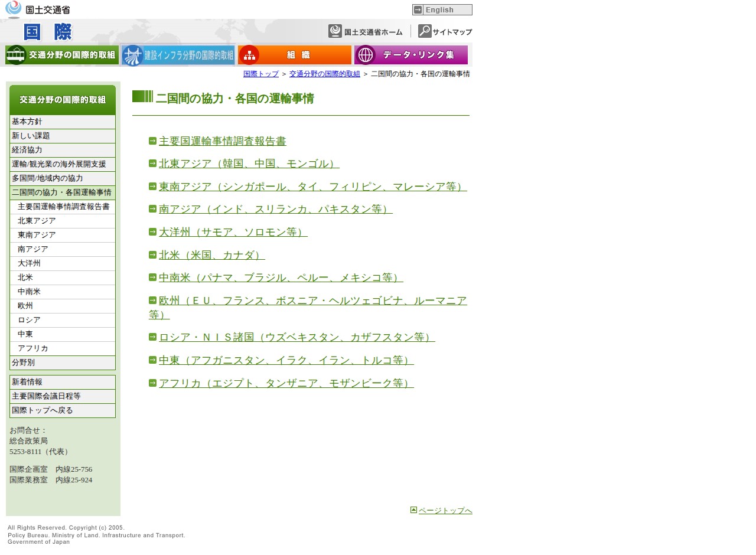The width and height of the screenshot is (756, 555).
Task: Open 大洋州（サモア、ソロモン等） link
Action: (233, 232)
